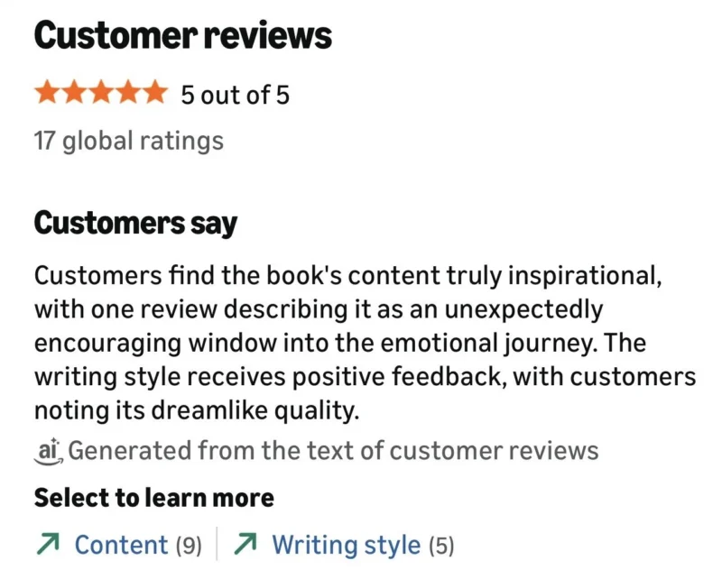Open the Content review topic
Viewport: 722px width, 588px height.
pos(121,545)
